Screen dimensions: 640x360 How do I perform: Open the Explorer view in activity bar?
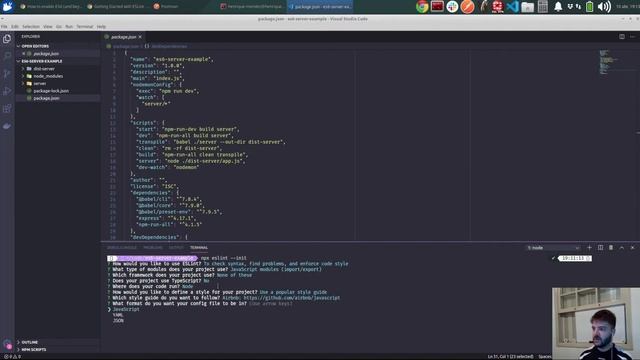7,39
